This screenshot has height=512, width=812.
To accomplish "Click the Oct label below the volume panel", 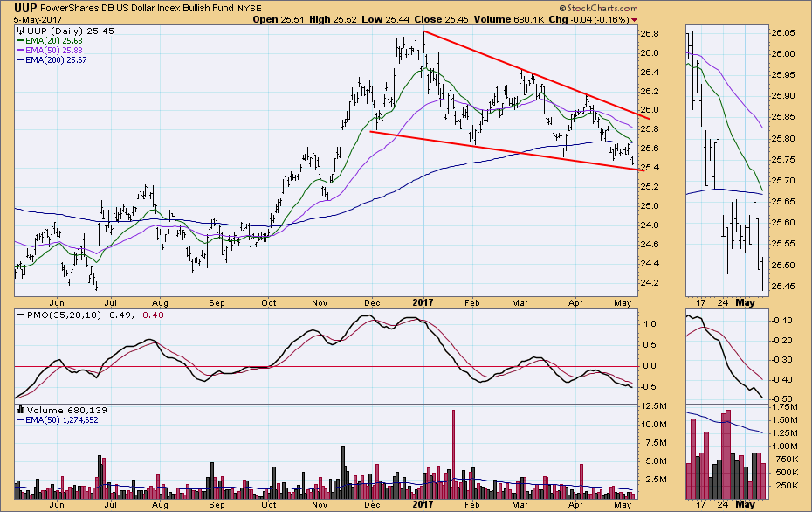I will point(269,505).
